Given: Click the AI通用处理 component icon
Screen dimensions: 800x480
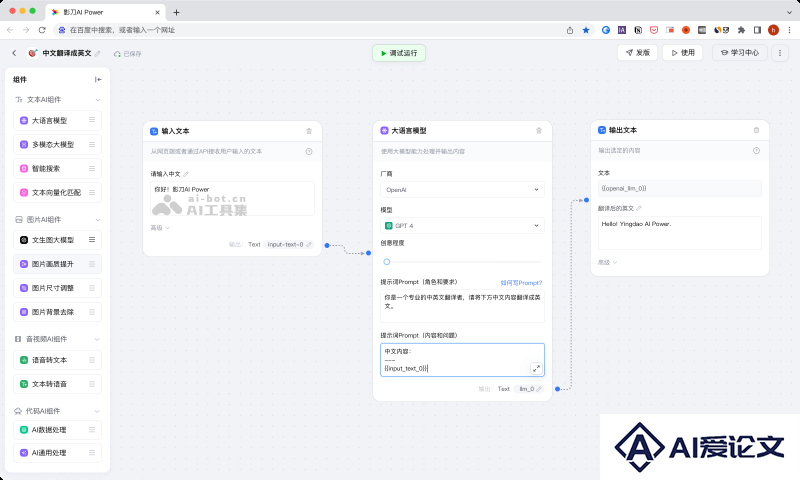Looking at the screenshot, I should (x=24, y=452).
